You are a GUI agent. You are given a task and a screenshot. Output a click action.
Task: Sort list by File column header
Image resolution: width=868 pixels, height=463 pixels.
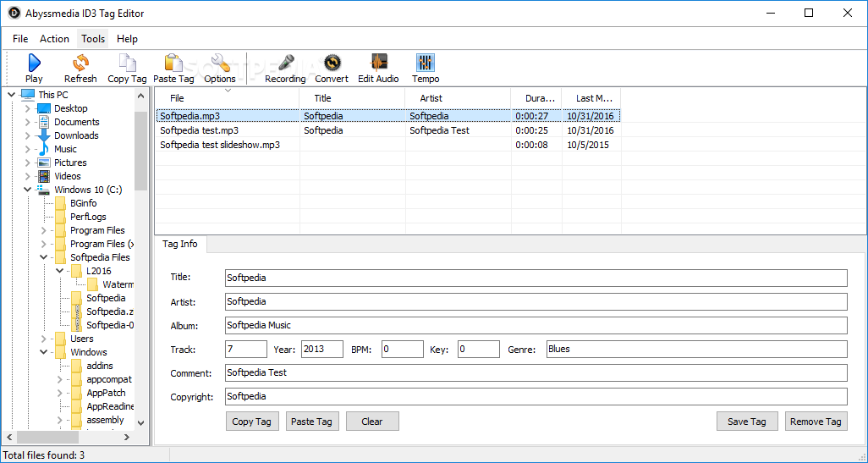point(227,98)
